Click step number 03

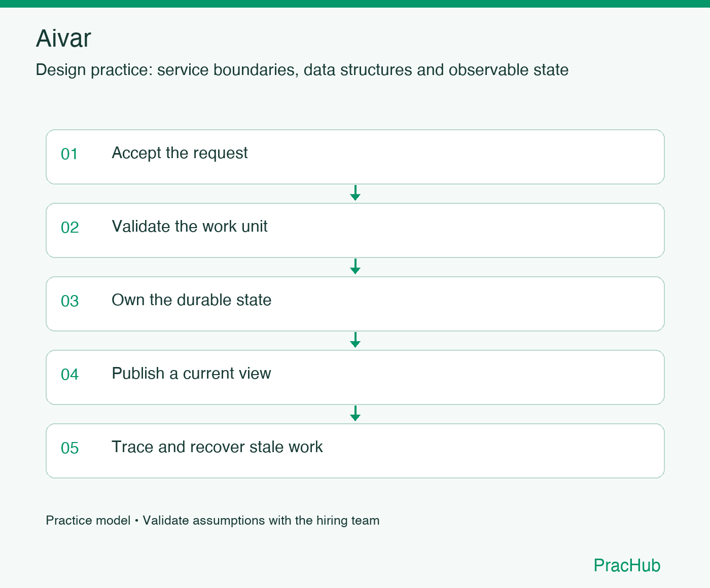[x=70, y=301]
